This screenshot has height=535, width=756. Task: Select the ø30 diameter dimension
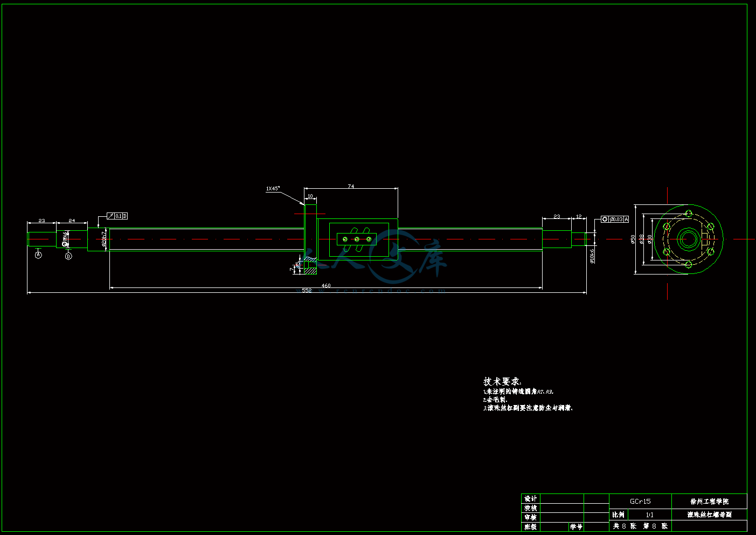point(649,239)
